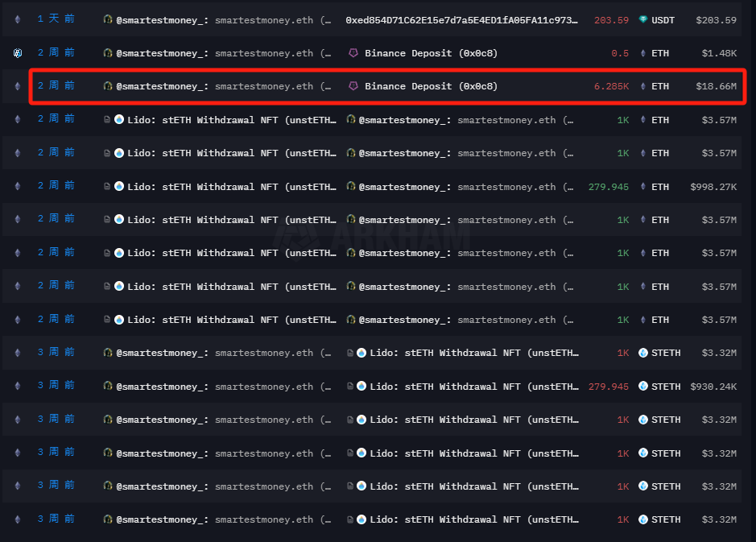Click the USDT Tether token icon
The width and height of the screenshot is (756, 542).
642,19
